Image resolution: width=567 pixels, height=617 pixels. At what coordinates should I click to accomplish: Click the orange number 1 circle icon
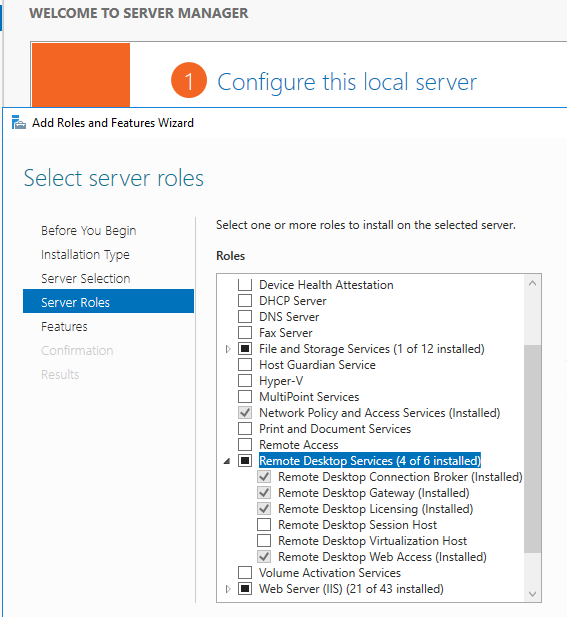188,80
